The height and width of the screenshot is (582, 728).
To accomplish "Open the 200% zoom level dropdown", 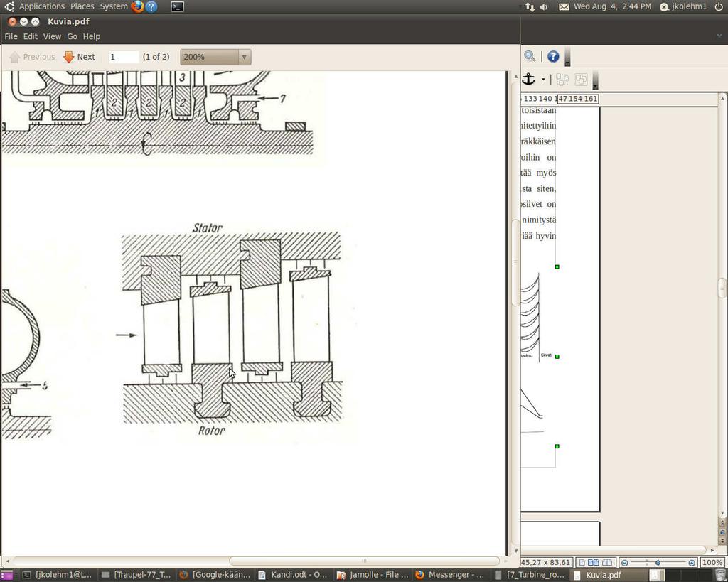I will click(x=215, y=57).
